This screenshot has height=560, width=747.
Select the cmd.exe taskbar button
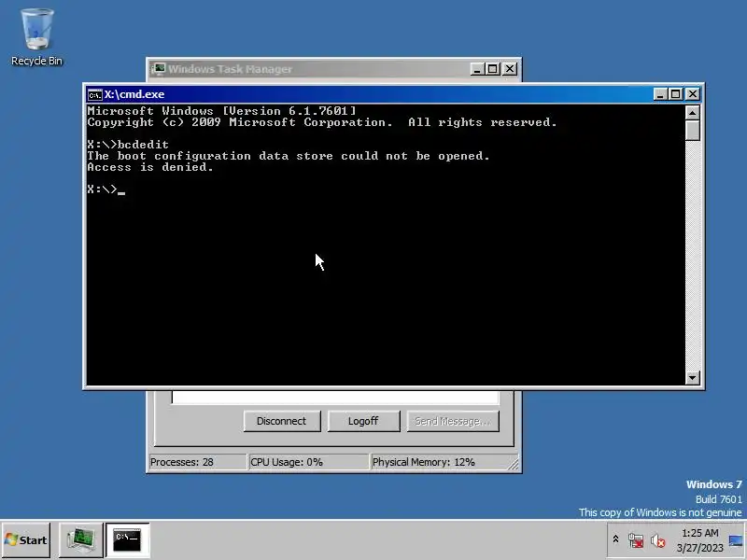127,540
